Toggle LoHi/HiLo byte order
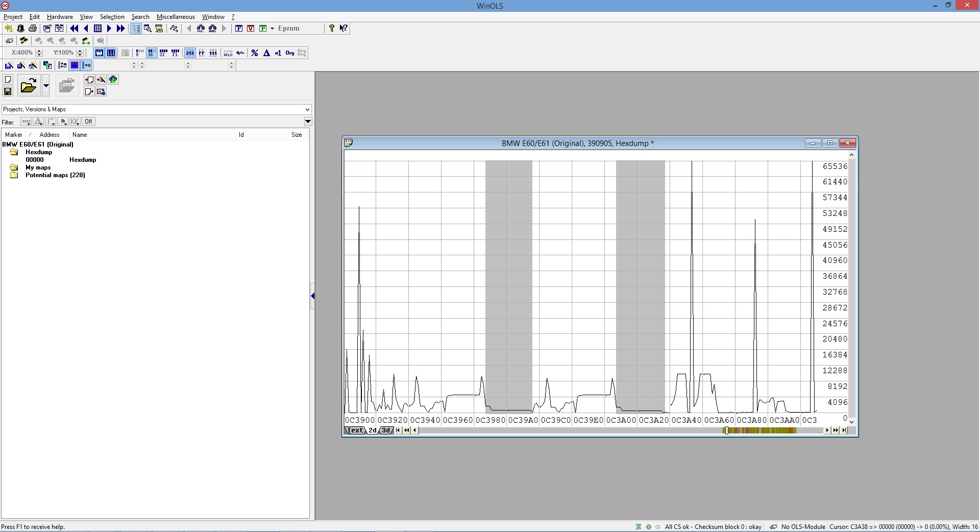 [228, 53]
